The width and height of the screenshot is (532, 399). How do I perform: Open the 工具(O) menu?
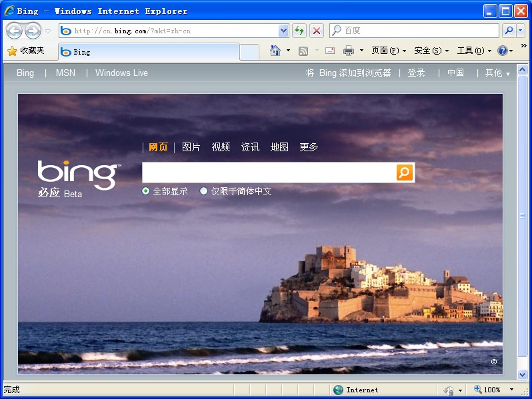(474, 51)
